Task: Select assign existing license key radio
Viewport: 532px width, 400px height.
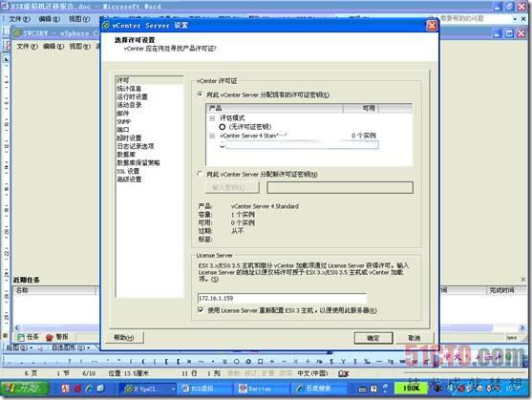Action: (x=201, y=95)
